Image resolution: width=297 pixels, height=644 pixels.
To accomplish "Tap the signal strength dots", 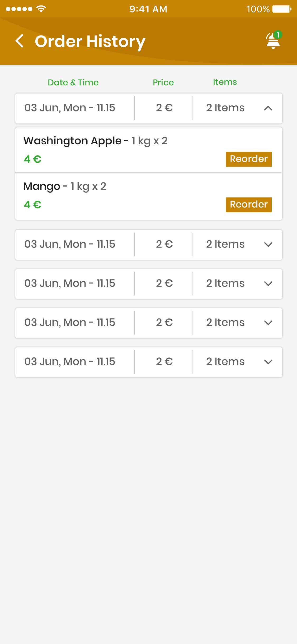I will [19, 9].
